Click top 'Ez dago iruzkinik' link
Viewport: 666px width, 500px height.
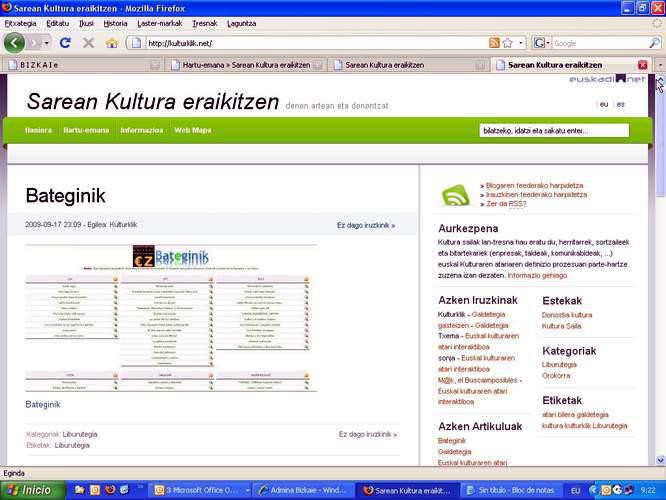[366, 225]
